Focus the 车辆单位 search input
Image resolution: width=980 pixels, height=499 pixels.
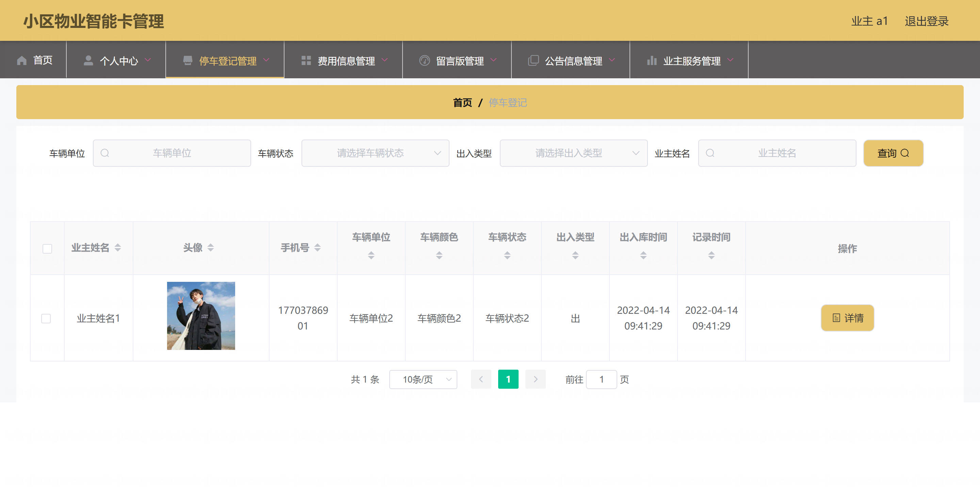(x=172, y=153)
